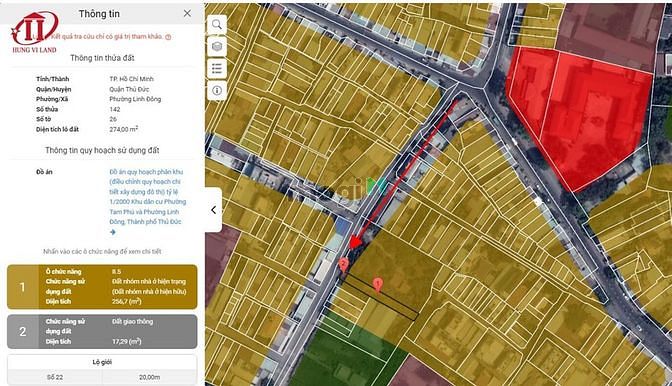Click the sheet number 26 value
Image resolution: width=672 pixels, height=386 pixels.
(x=113, y=119)
